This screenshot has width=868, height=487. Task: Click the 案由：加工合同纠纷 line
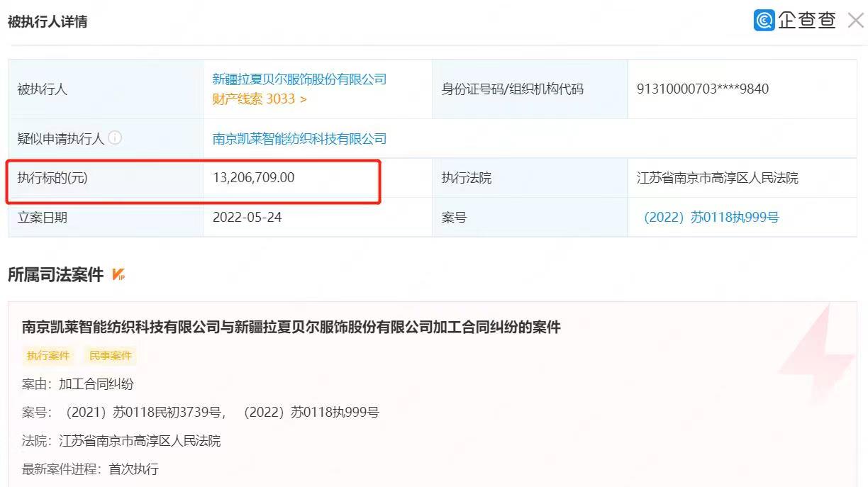coord(78,384)
